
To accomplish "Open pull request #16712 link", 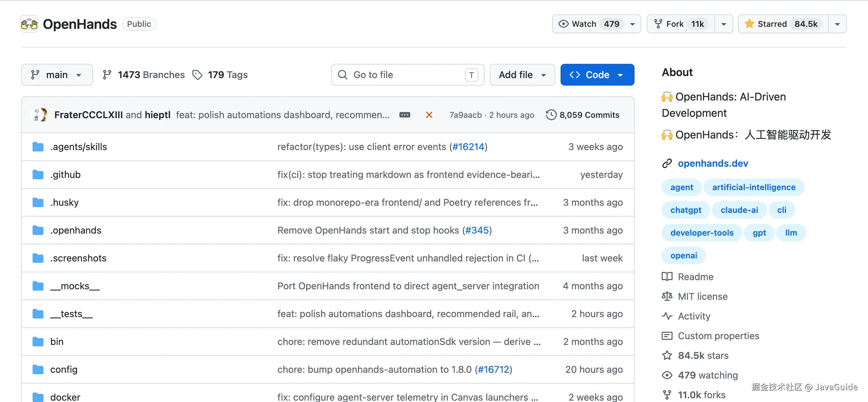I will pos(493,369).
